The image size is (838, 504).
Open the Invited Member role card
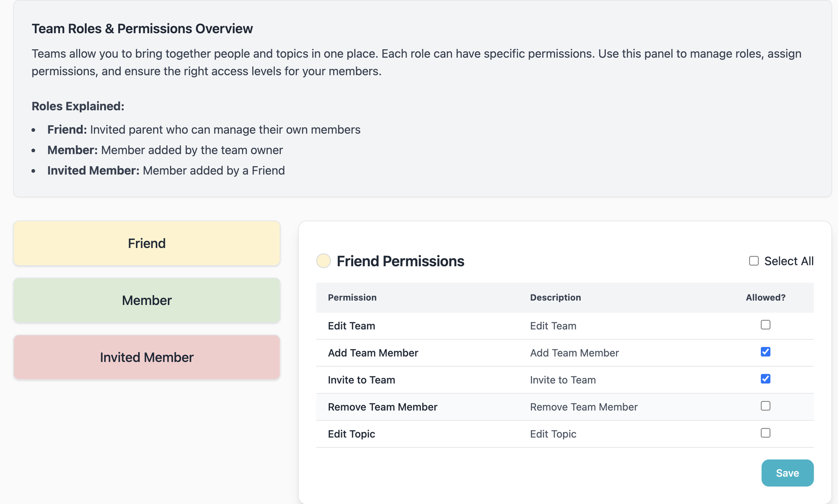[x=147, y=357]
